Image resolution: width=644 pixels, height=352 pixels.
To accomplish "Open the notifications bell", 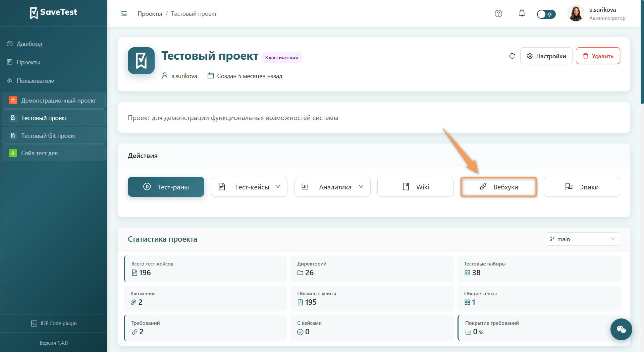I will [x=522, y=13].
